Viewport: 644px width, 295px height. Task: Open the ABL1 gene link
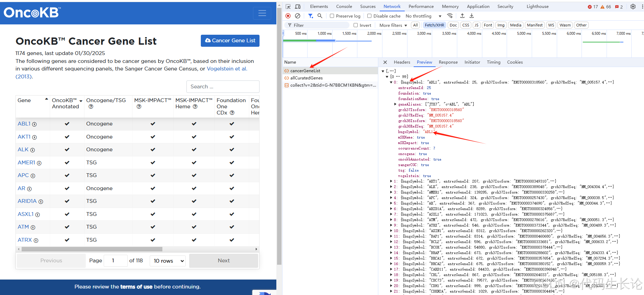pyautogui.click(x=24, y=124)
